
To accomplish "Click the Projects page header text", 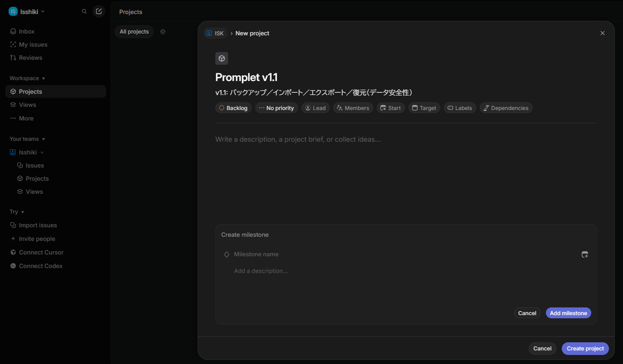I will coord(131,12).
